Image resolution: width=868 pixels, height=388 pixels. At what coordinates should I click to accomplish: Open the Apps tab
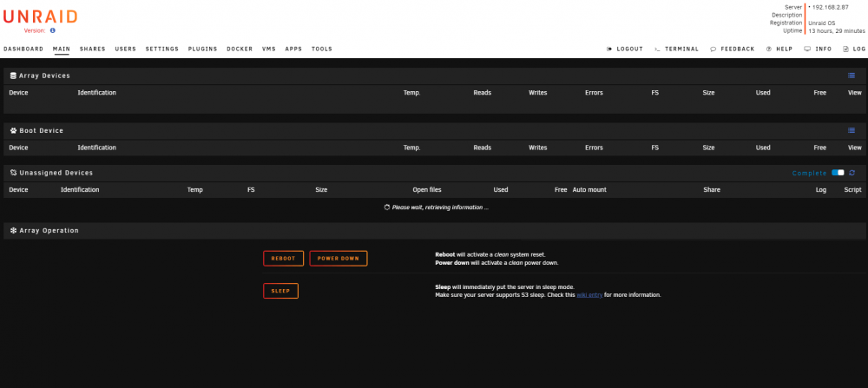[293, 49]
